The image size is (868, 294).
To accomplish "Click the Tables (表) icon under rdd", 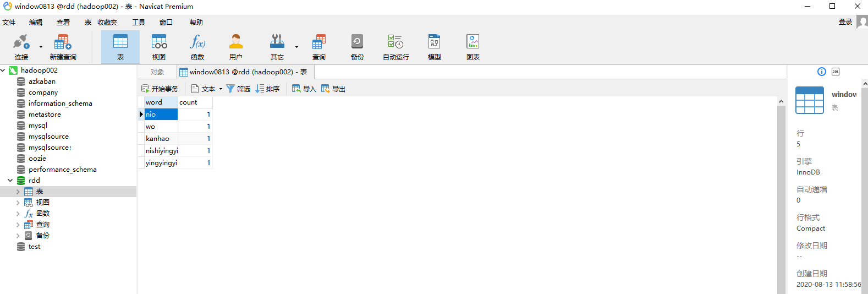I will point(29,192).
